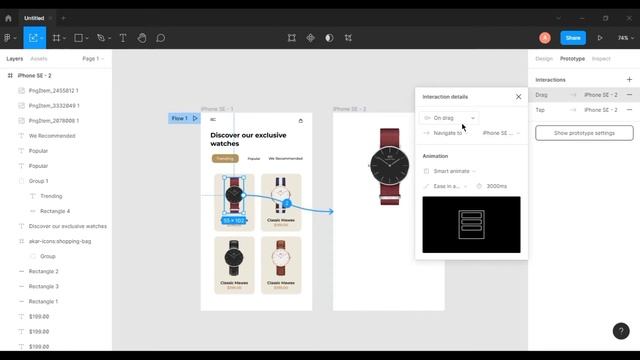
Task: Click the Flow 1 starting point label
Action: tap(180, 118)
